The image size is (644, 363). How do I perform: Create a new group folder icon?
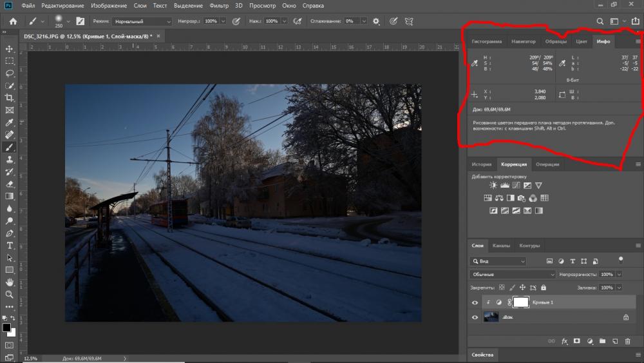pos(602,341)
